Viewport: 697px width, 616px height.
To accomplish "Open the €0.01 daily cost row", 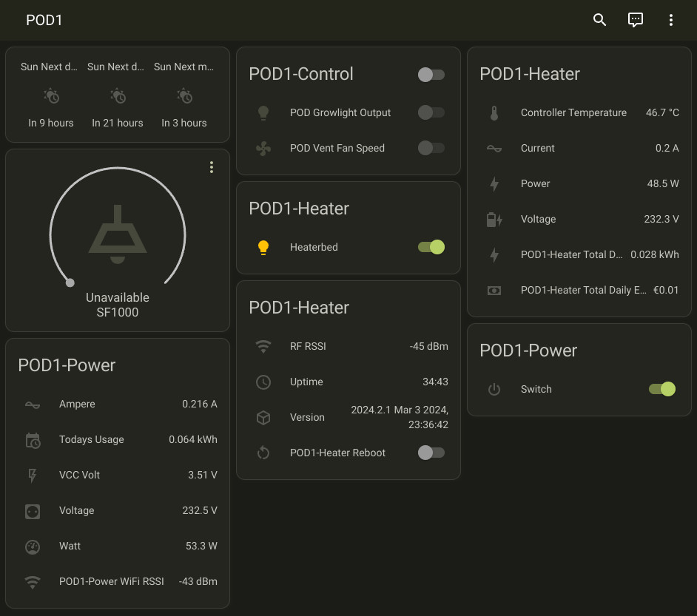I will [x=579, y=290].
